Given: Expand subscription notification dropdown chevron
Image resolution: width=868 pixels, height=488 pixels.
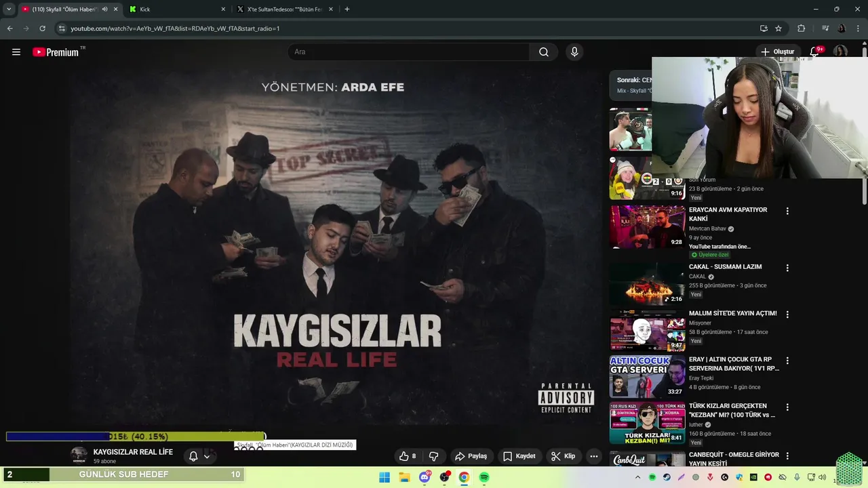Looking at the screenshot, I should [207, 457].
